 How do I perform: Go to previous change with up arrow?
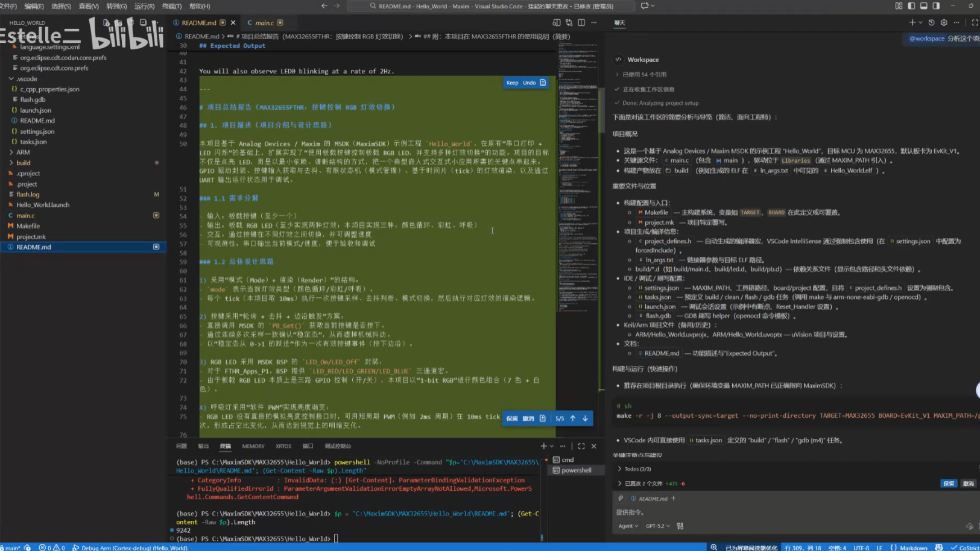pyautogui.click(x=573, y=418)
